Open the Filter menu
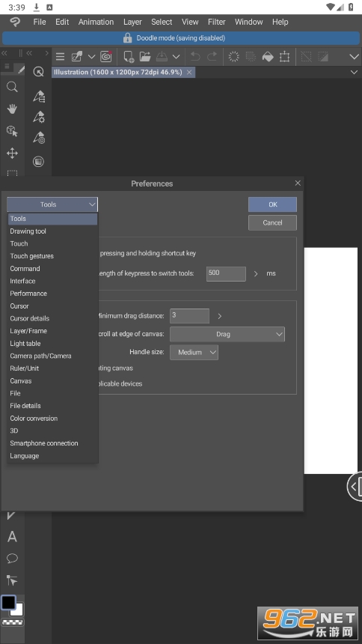This screenshot has width=362, height=644. point(217,22)
